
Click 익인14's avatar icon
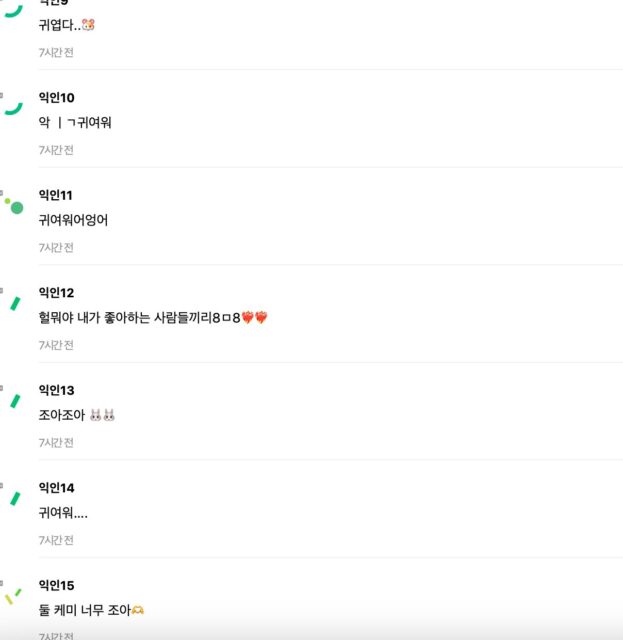[x=14, y=497]
